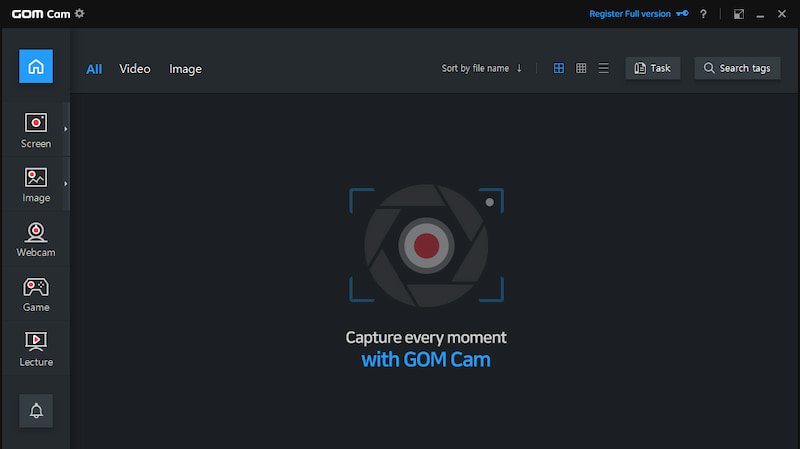This screenshot has height=449, width=800.
Task: Click the key icon beside Register
Action: [x=682, y=13]
